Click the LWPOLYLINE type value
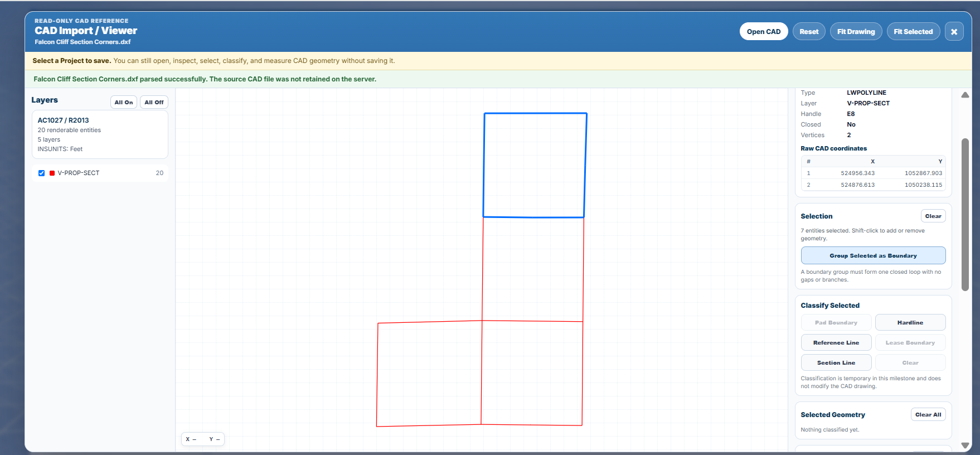 866,93
